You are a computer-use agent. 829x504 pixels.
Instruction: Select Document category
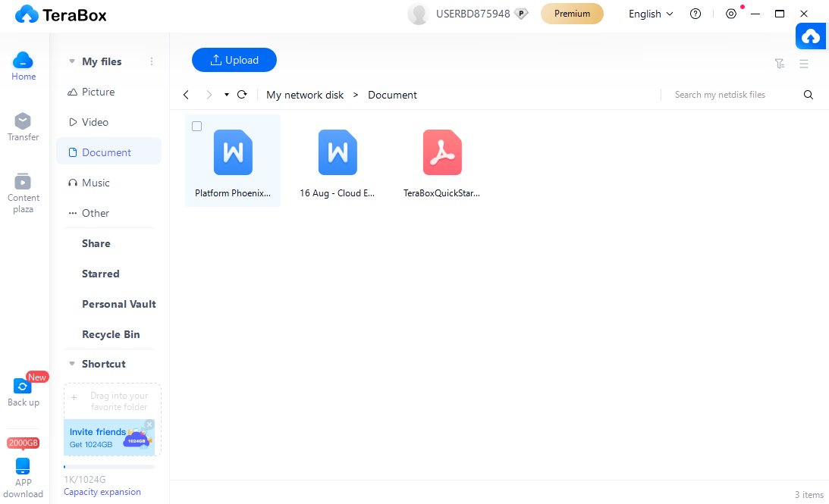pos(108,152)
